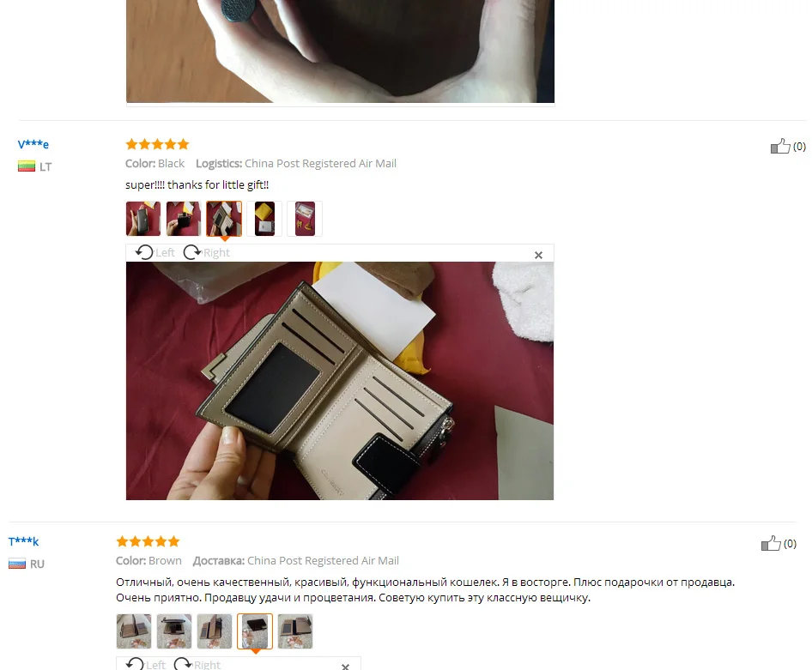The image size is (812, 670).
Task: Select V***e's highlighted third thumbnail
Action: coord(224,219)
